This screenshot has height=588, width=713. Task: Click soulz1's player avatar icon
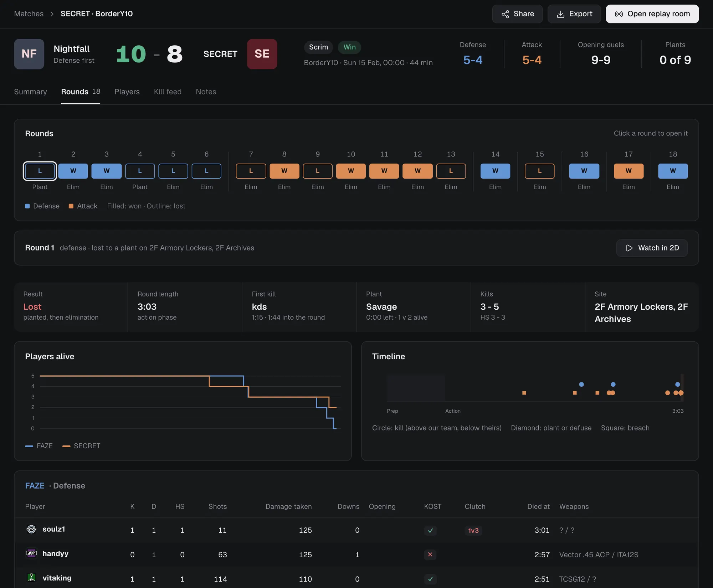pos(31,529)
